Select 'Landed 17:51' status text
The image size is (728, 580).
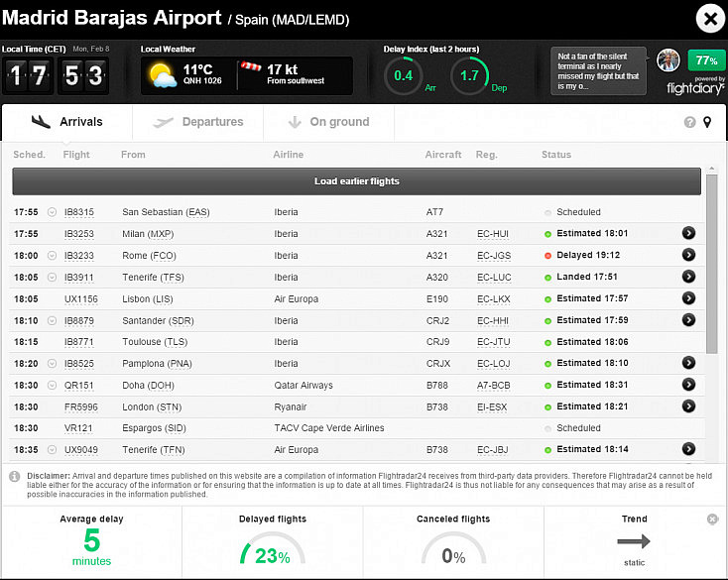(x=587, y=277)
